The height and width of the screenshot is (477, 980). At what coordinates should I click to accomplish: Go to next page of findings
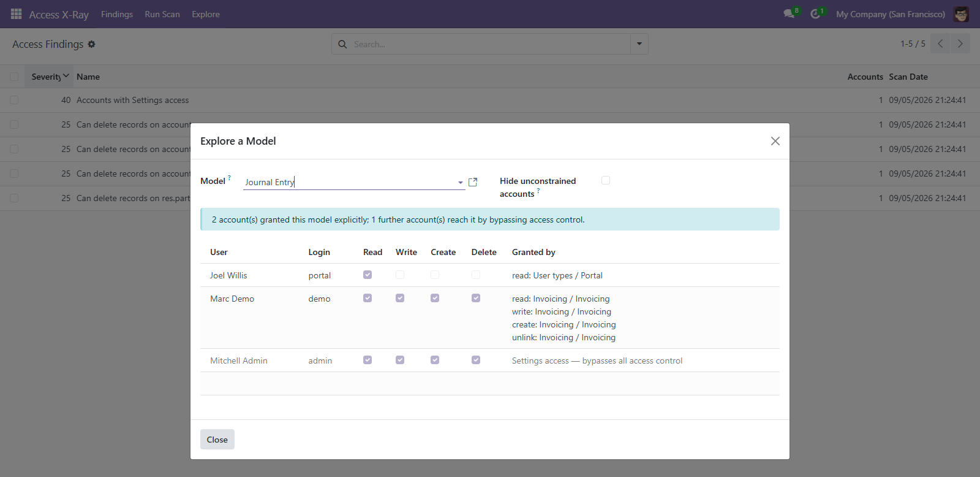960,44
